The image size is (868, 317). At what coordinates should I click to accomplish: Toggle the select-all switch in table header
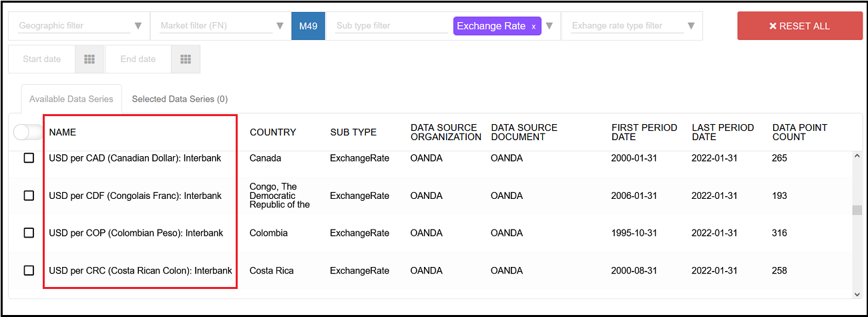(27, 132)
